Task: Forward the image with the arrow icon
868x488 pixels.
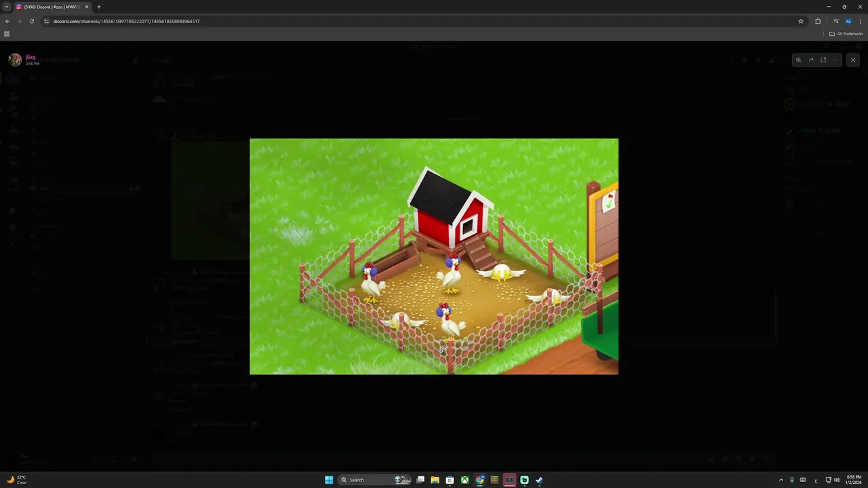Action: click(811, 60)
